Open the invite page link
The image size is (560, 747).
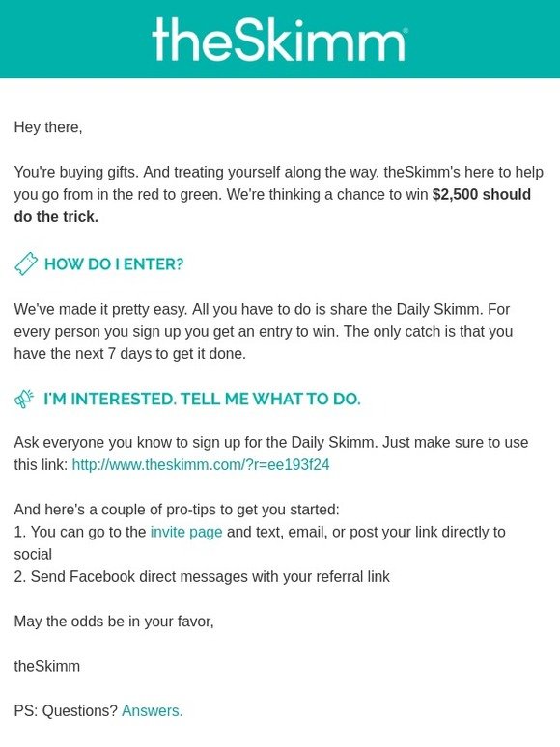[186, 532]
